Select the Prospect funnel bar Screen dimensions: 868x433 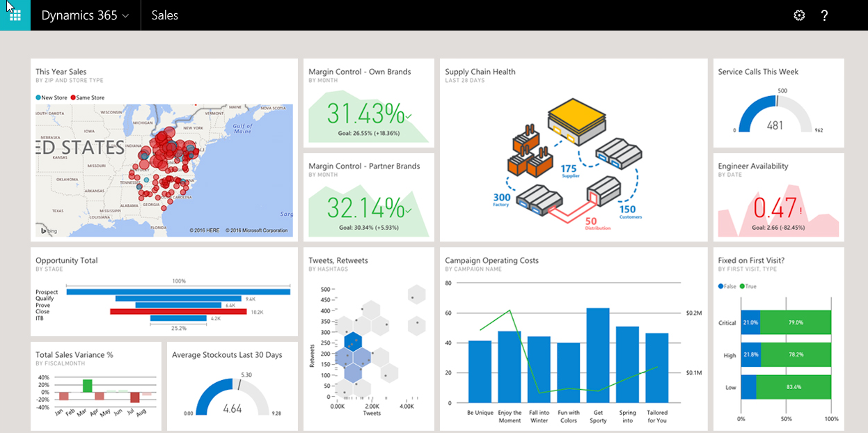[x=178, y=292]
